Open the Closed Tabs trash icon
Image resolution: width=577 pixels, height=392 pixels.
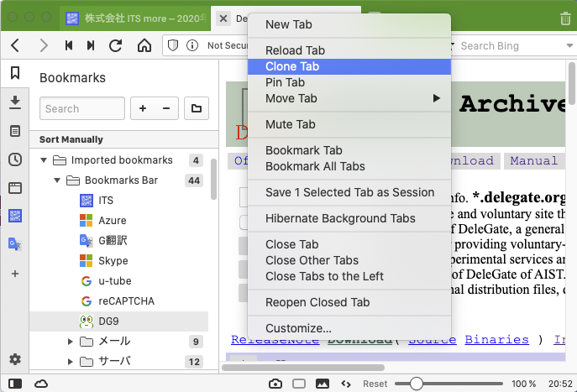tap(564, 18)
